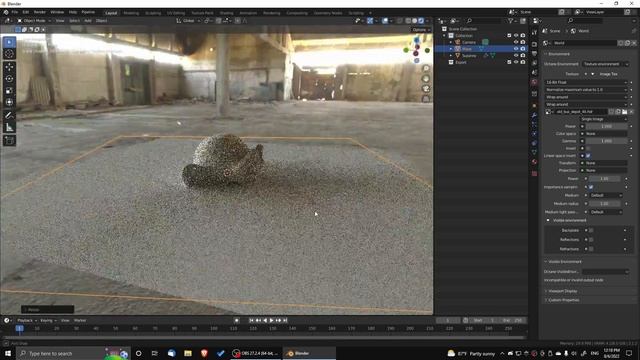Collapse the Environment panel

tap(559, 54)
